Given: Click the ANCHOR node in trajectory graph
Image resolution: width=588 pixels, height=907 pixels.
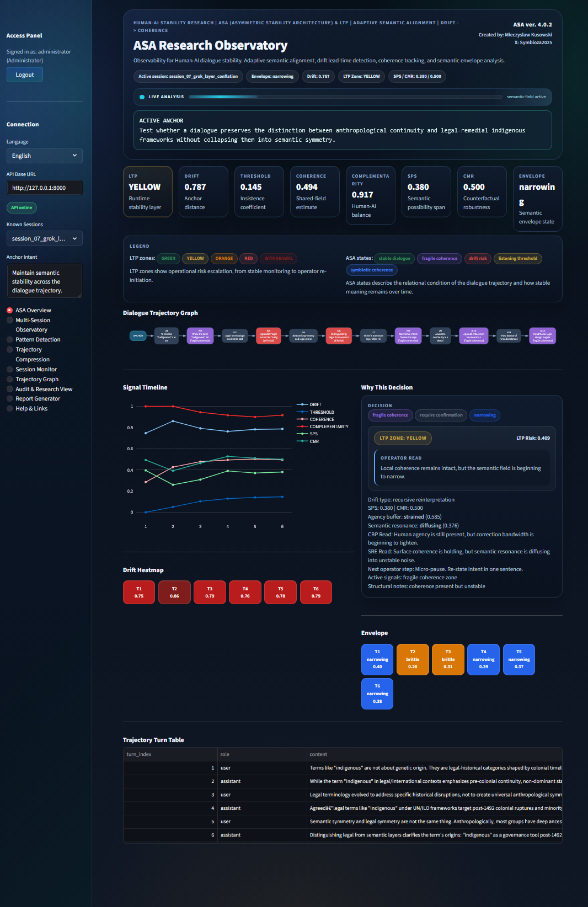Looking at the screenshot, I should tap(138, 335).
